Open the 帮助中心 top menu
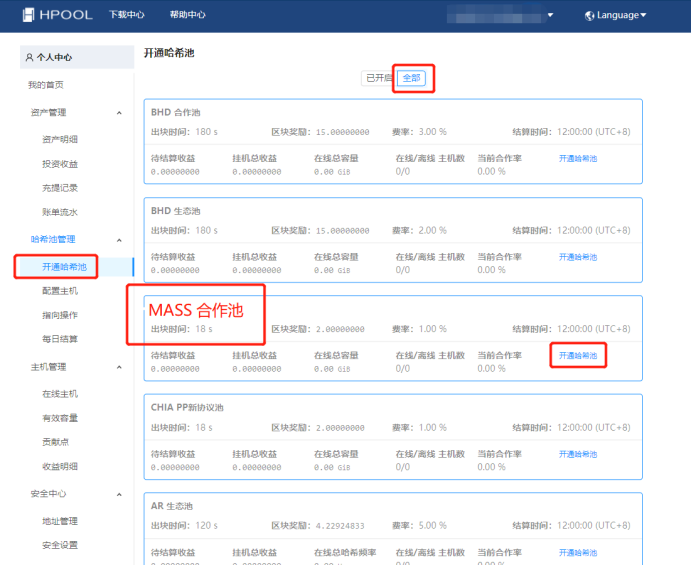 (x=188, y=15)
